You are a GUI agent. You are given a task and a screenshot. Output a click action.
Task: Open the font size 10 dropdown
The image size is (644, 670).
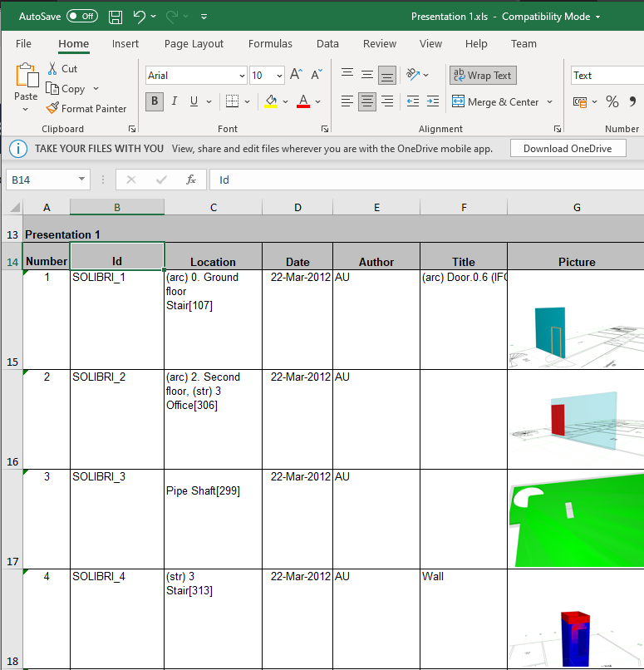coord(279,76)
